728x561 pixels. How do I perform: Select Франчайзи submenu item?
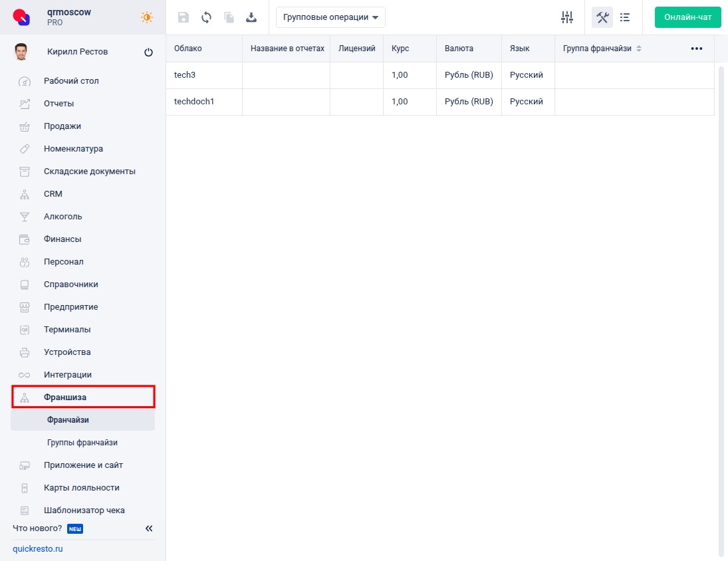(x=82, y=420)
